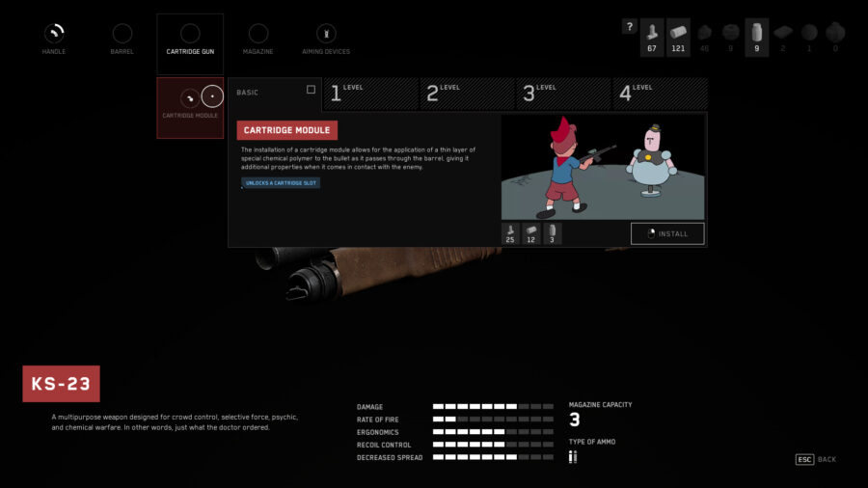Click the Recoil Control stat bar
The width and height of the screenshot is (868, 488).
[x=493, y=445]
